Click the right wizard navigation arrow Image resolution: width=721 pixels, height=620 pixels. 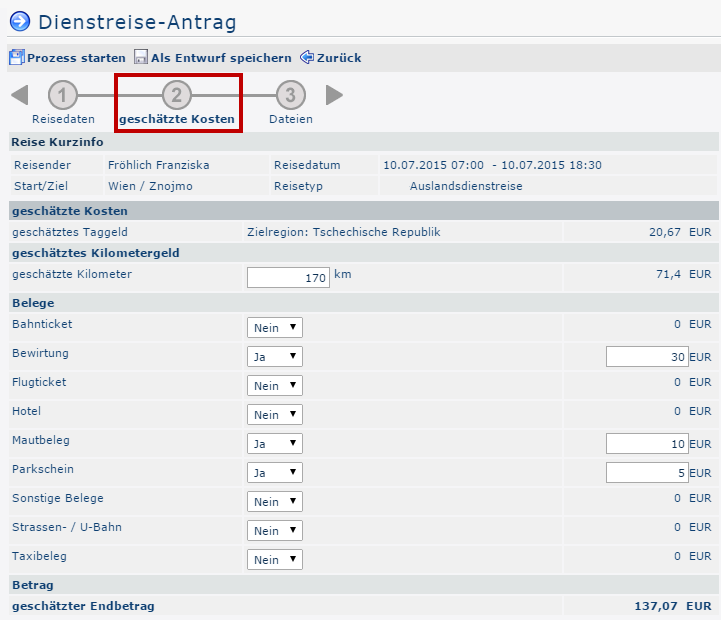[334, 95]
